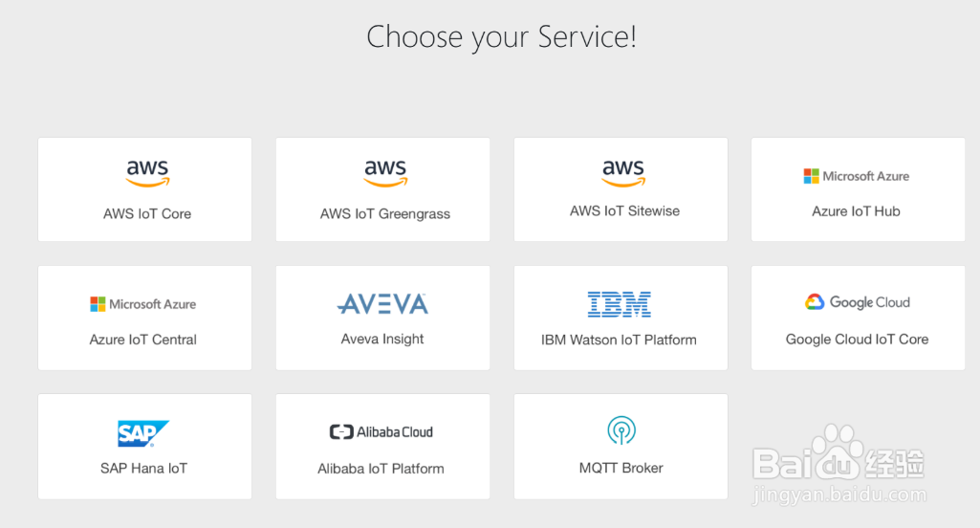Viewport: 980px width, 528px height.
Task: Click the AVEVA logo
Action: [x=382, y=304]
